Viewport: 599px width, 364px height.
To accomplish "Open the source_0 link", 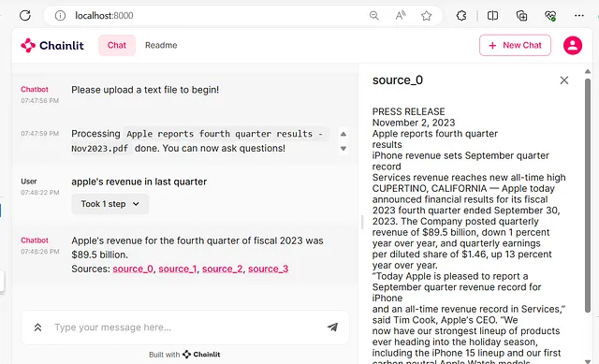I will pos(133,269).
